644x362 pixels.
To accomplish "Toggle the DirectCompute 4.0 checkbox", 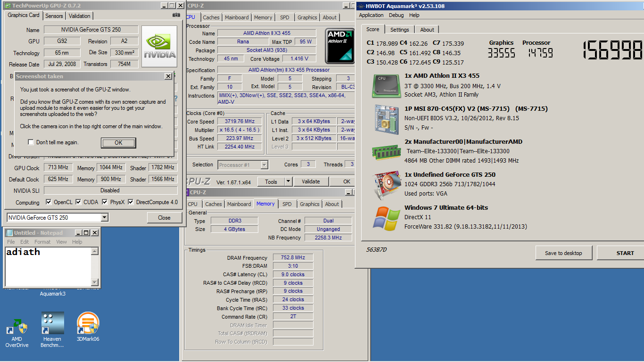I will click(x=131, y=202).
